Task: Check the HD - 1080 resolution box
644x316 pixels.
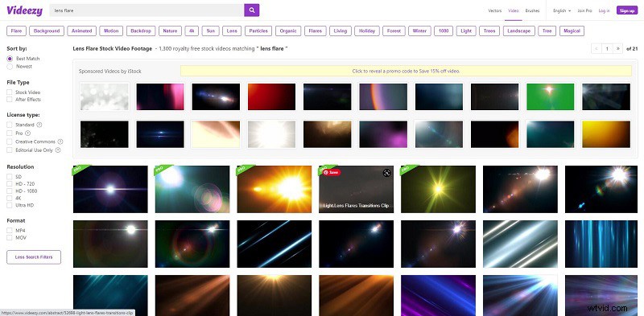Action: click(x=10, y=191)
